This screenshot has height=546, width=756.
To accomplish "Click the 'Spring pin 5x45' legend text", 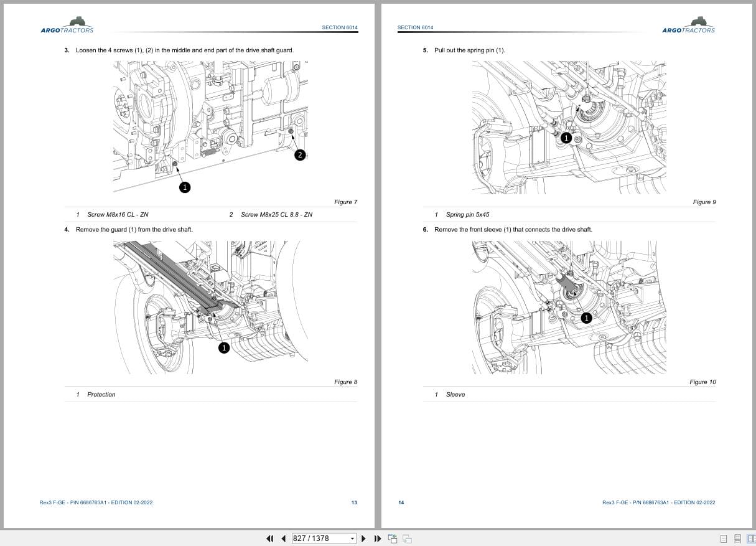I will [467, 215].
